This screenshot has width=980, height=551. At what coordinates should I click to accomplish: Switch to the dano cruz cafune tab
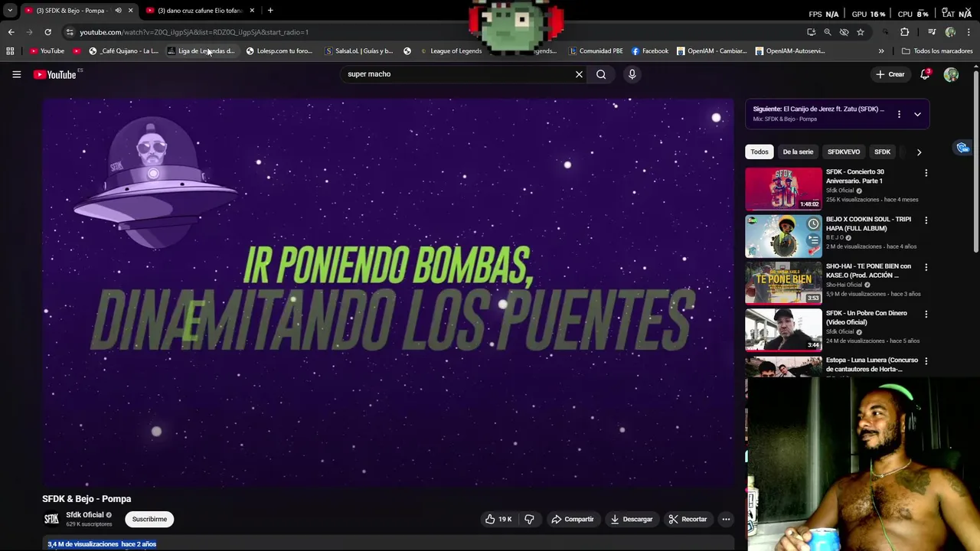coord(201,11)
